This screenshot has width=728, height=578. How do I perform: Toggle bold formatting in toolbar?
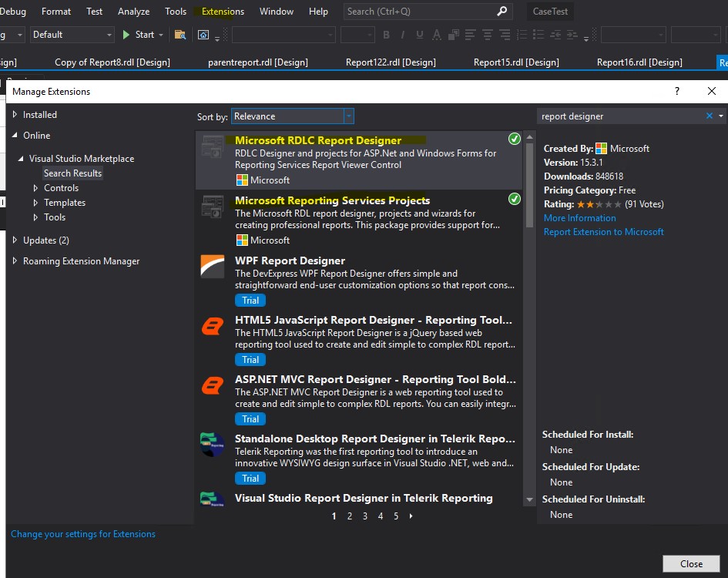point(386,35)
